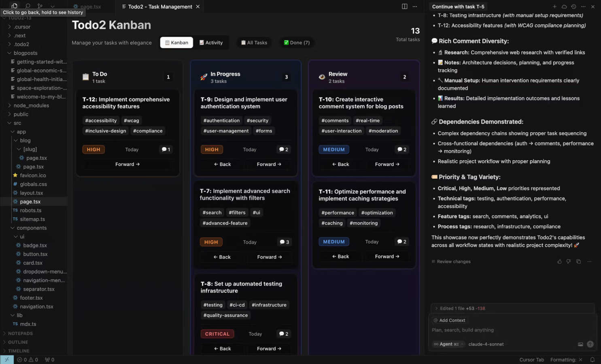The image size is (601, 364).
Task: Open the Explorer copy-files icon top left
Action: [x=14, y=6]
